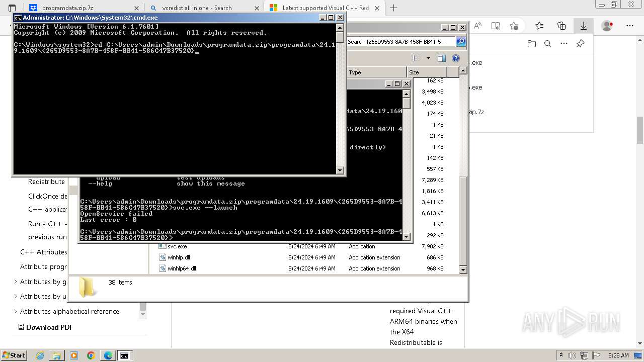The image size is (644, 362).
Task: Close programdata.zip.7z tab
Action: point(136,8)
